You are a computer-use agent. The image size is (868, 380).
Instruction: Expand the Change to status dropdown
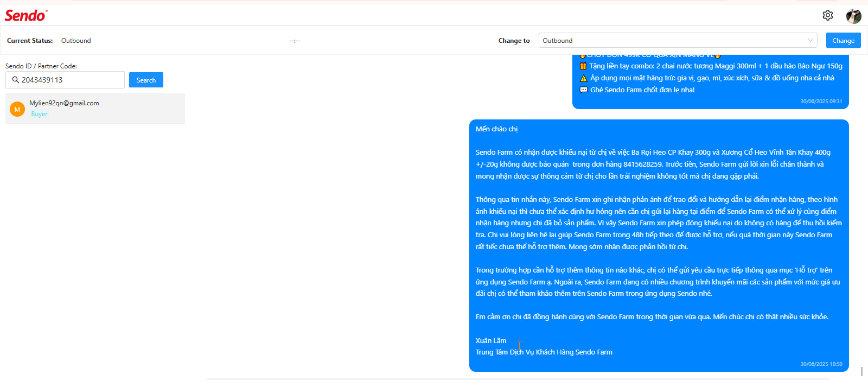pos(678,40)
